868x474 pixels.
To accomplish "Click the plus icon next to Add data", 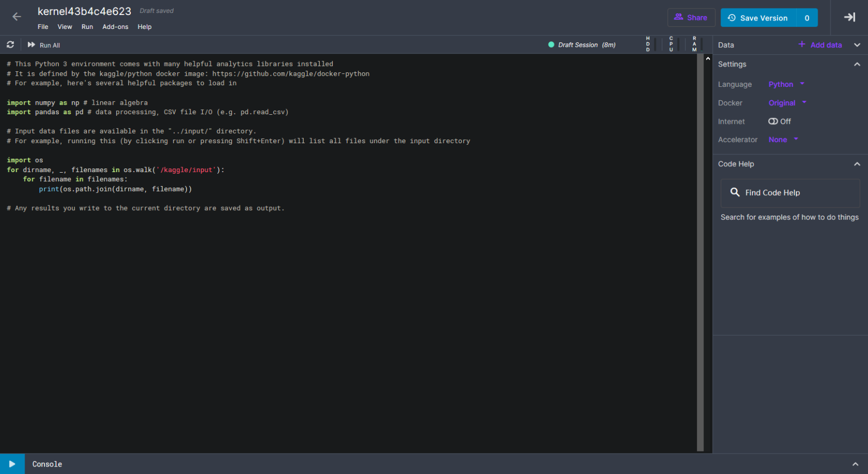I will [802, 44].
